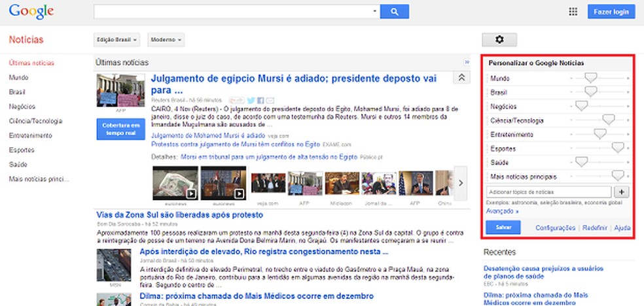Select Mundo in the left sidebar
644x306 pixels.
[18, 78]
